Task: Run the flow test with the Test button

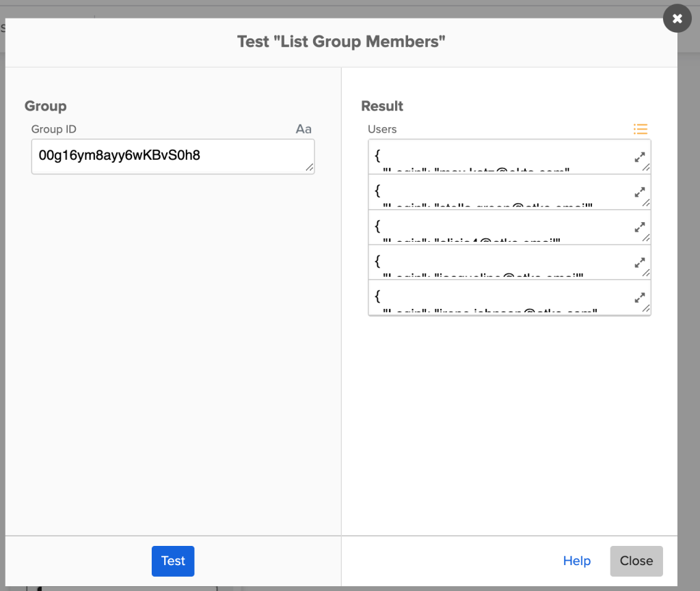Action: click(x=173, y=561)
